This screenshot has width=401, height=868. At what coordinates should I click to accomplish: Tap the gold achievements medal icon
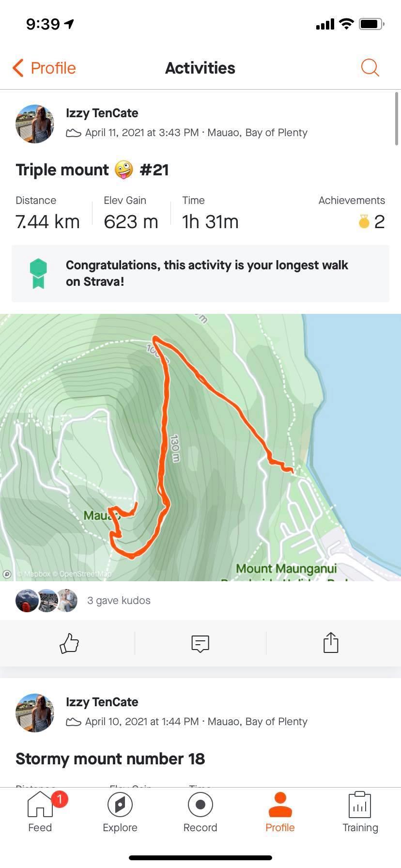tap(364, 222)
